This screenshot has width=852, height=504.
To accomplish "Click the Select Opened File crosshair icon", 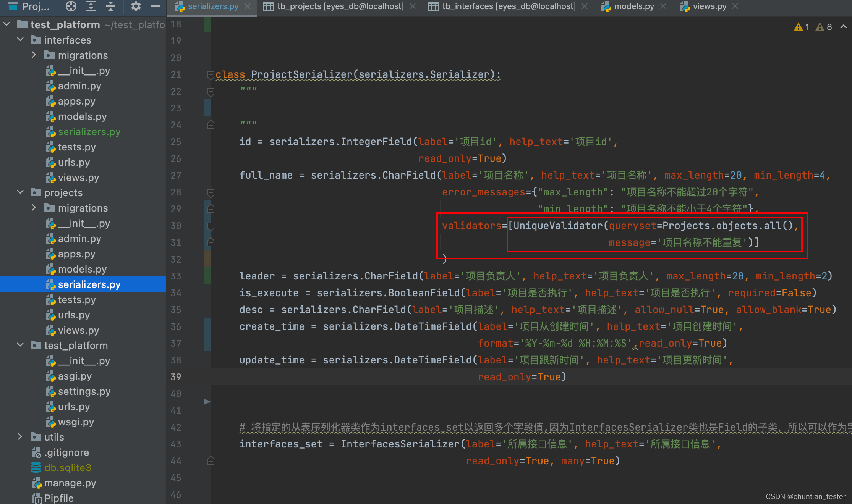I will coord(71,6).
